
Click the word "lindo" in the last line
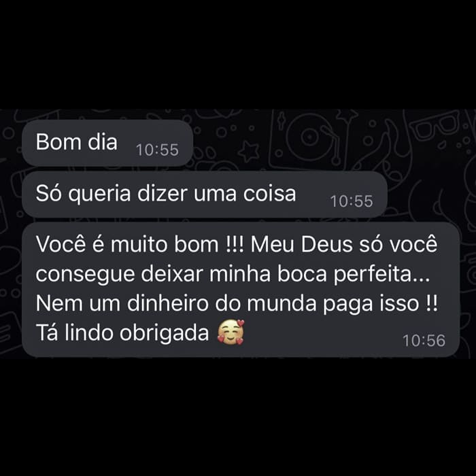[89, 333]
